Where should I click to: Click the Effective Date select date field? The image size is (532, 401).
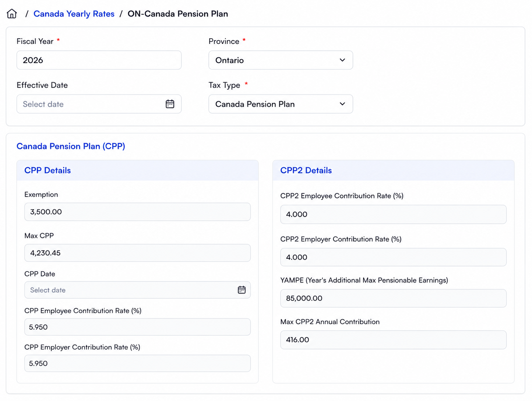tap(99, 104)
